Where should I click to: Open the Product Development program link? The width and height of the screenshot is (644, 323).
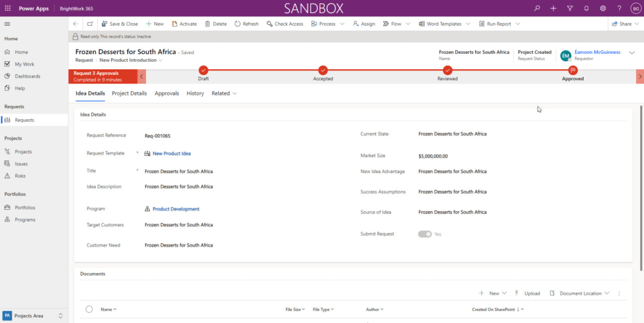coord(175,209)
